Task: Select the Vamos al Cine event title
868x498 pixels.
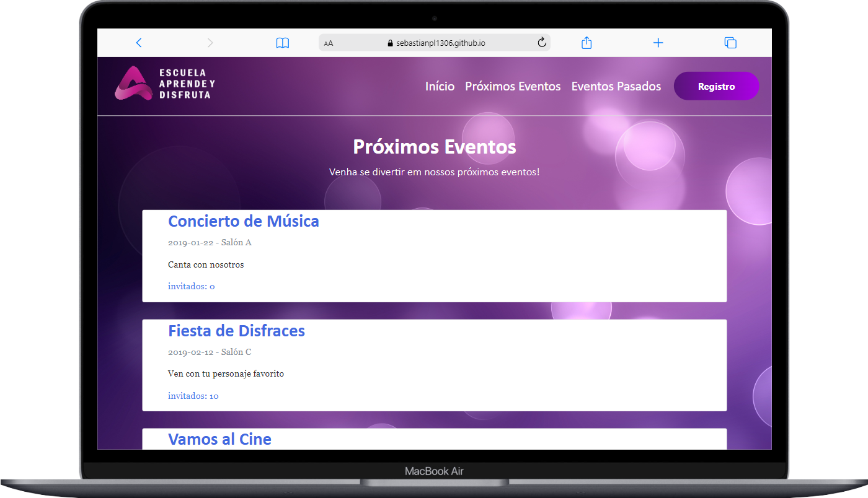Action: click(219, 439)
